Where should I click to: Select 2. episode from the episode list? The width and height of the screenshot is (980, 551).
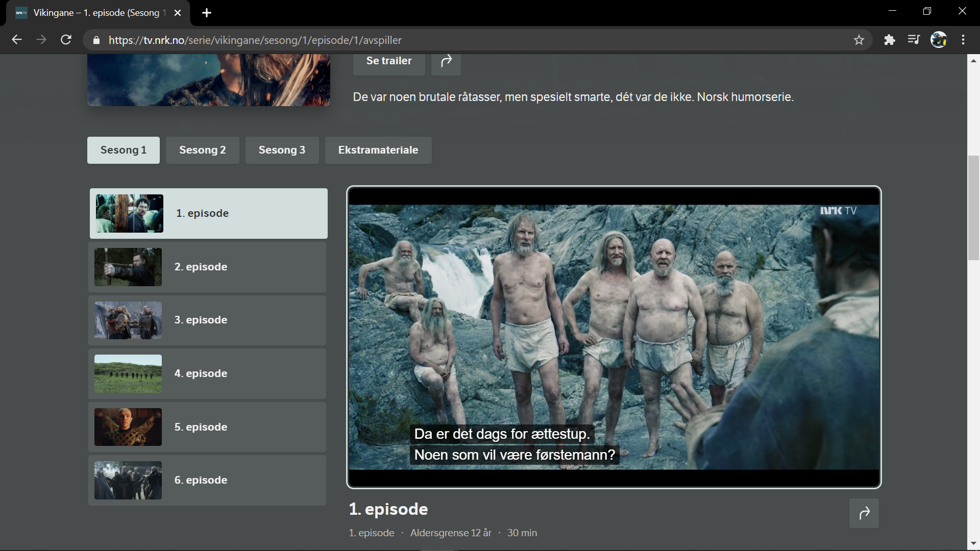coord(207,267)
